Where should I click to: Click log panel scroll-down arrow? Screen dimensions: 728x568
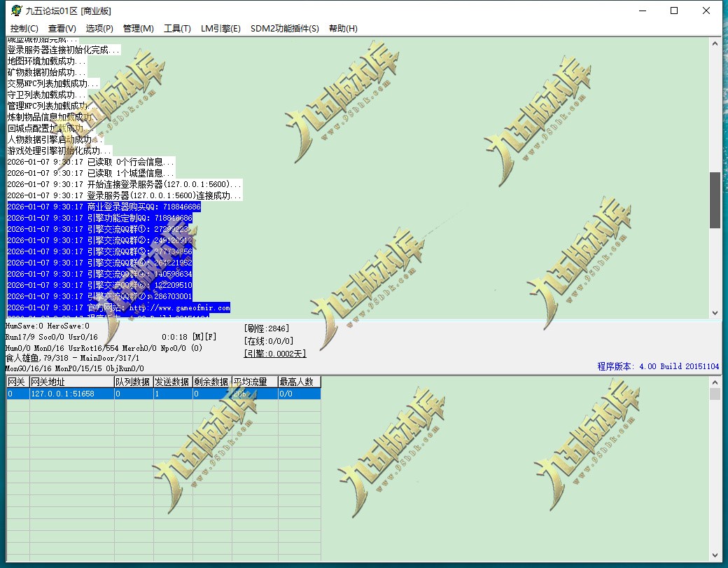tap(715, 313)
